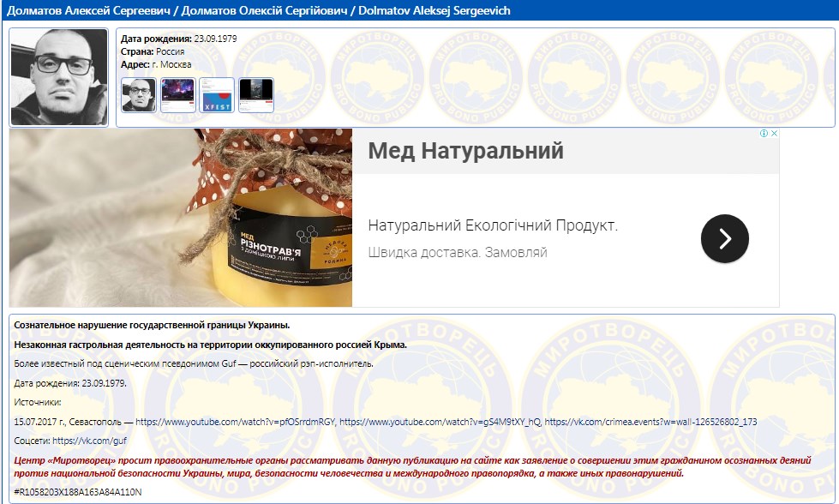Open the concert stage screenshot thumbnail
The image size is (839, 504).
pyautogui.click(x=178, y=95)
